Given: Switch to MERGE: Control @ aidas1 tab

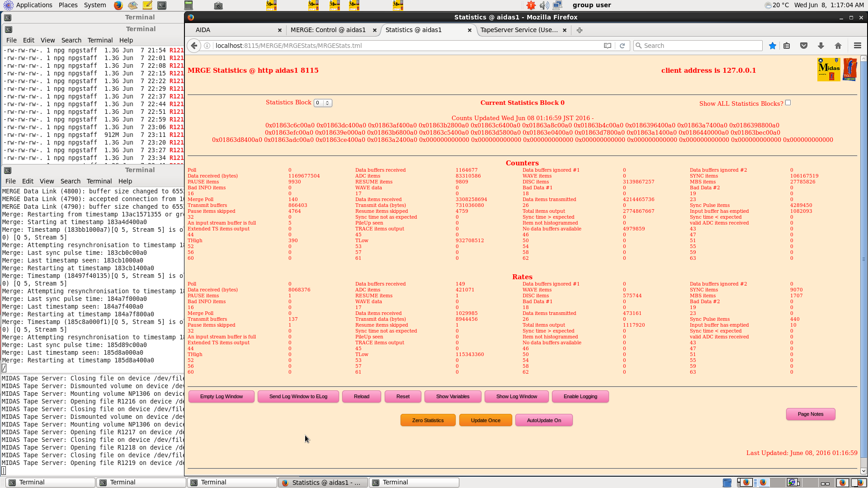Looking at the screenshot, I should [328, 30].
